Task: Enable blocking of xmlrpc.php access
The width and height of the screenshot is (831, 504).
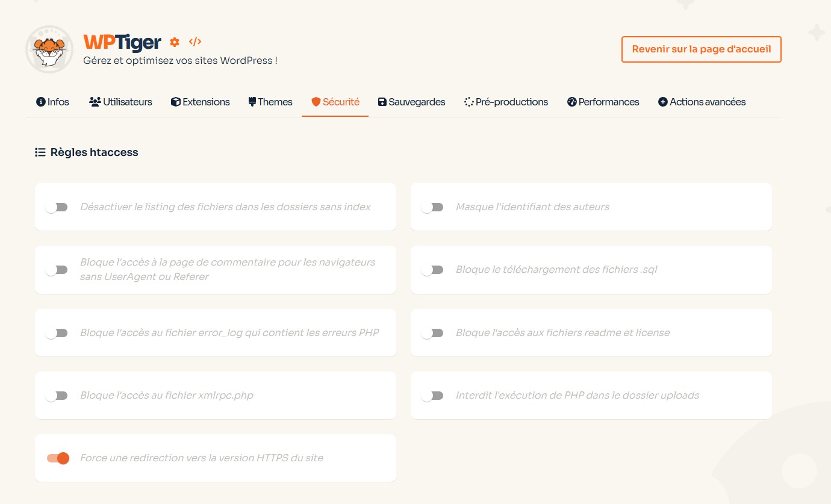Action: [57, 396]
